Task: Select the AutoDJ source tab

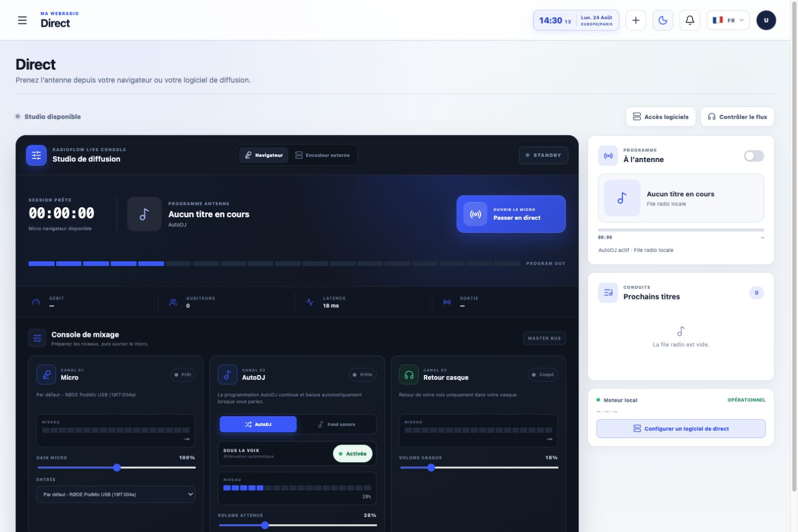Action: 258,424
